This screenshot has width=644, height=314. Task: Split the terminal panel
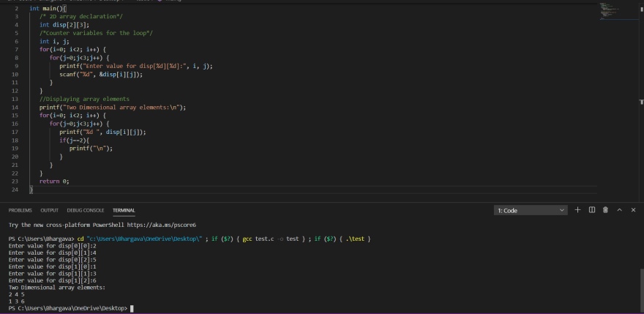[592, 210]
